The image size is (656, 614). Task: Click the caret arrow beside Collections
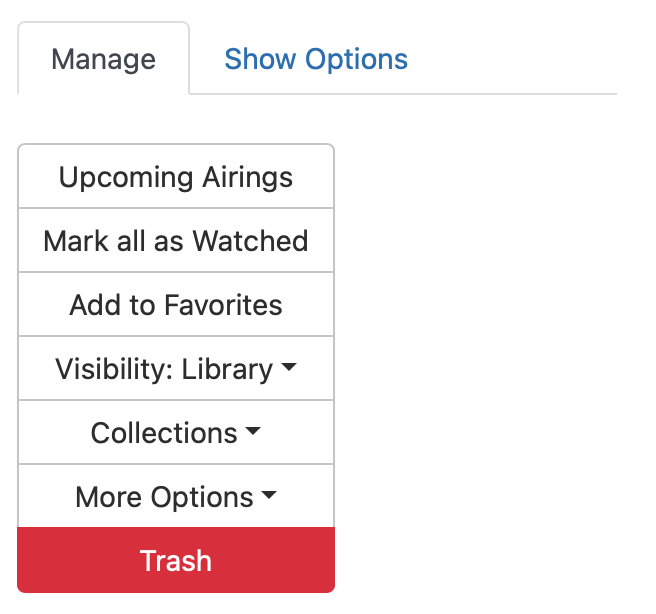click(x=253, y=432)
